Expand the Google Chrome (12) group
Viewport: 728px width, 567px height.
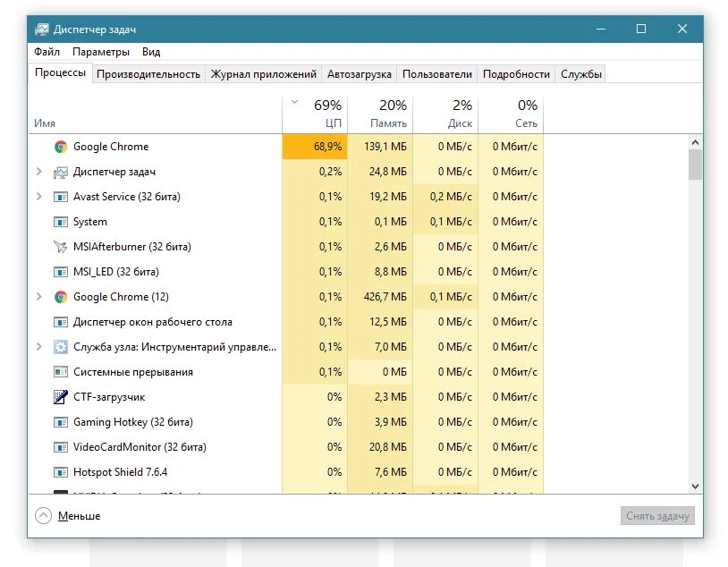click(39, 296)
